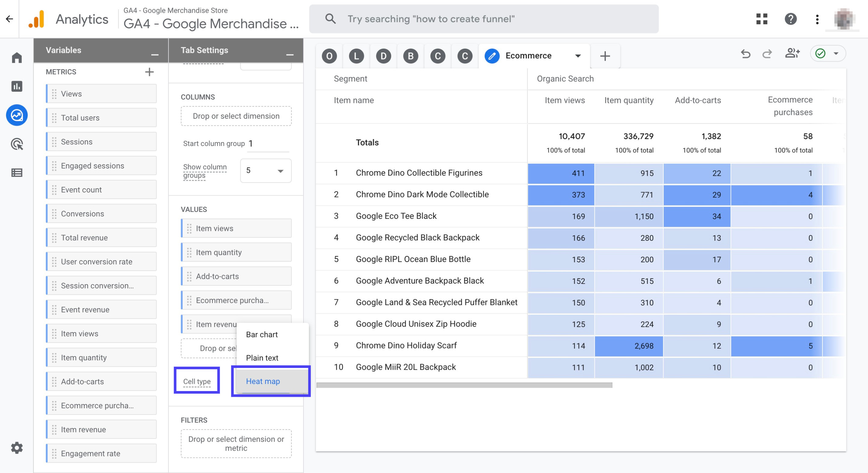Open the Advertising icon in sidebar
Screen dimensions: 868x473
pos(17,144)
